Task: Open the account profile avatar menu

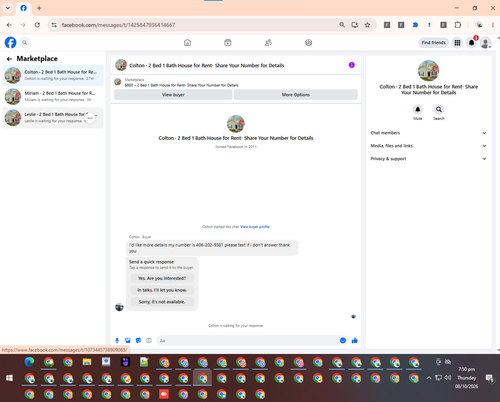Action: click(485, 43)
